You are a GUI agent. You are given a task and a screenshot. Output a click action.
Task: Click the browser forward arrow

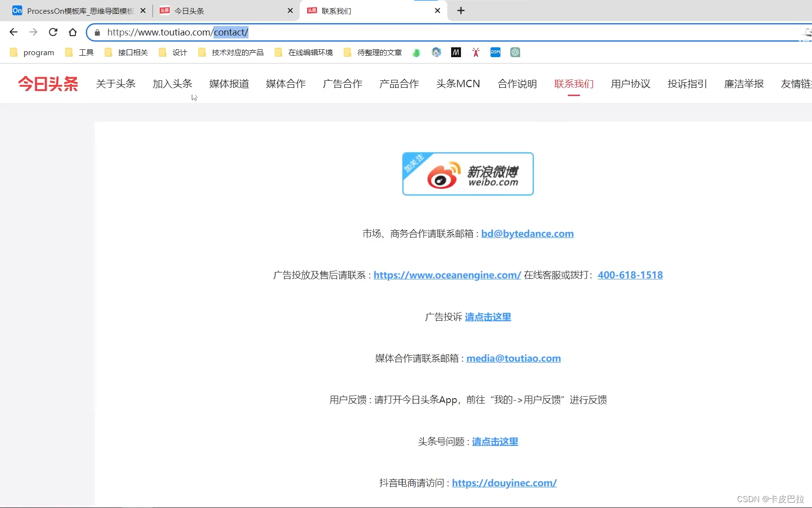(33, 32)
